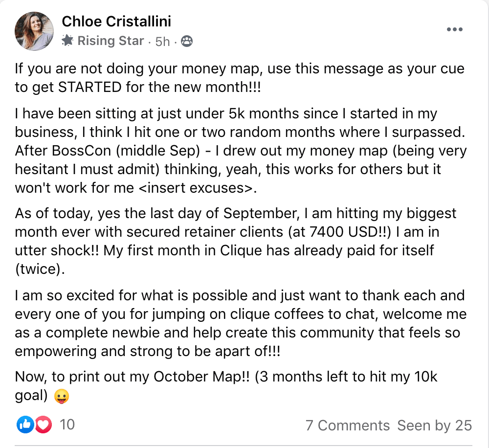Open the 5h post timestamp
Image resolution: width=489 pixels, height=448 pixels.
point(162,42)
